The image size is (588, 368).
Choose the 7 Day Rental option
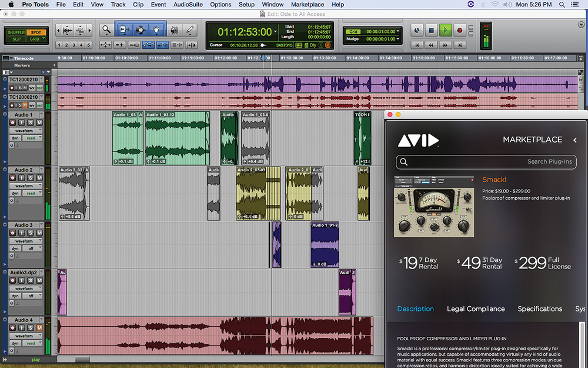[x=419, y=263]
